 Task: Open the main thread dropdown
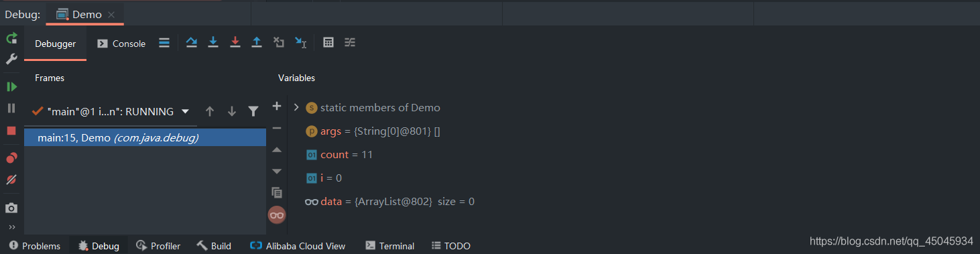tap(185, 111)
